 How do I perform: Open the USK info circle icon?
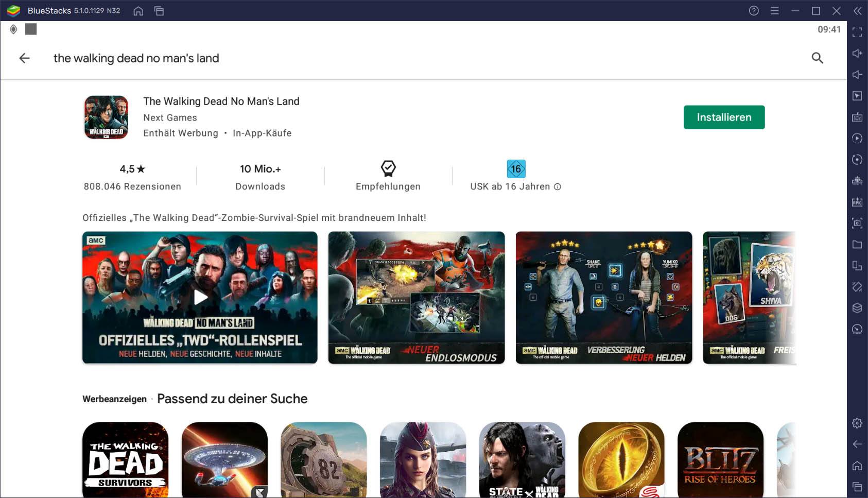(558, 187)
